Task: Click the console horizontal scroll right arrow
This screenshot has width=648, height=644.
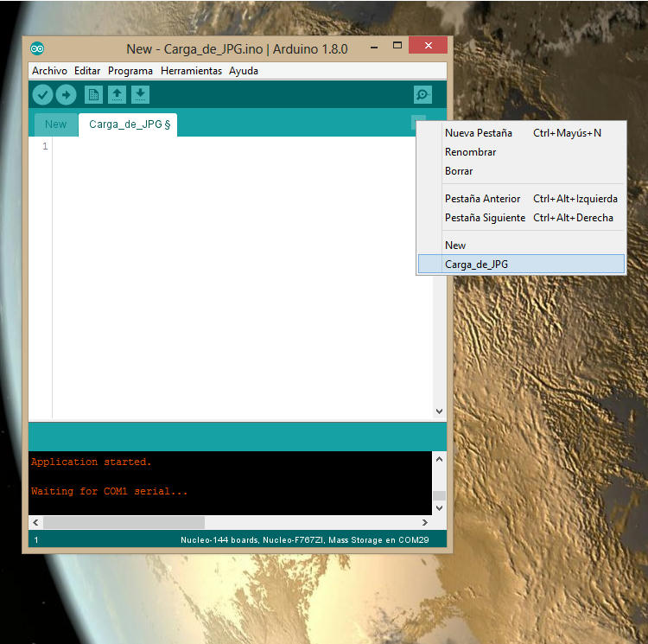Action: tap(425, 522)
